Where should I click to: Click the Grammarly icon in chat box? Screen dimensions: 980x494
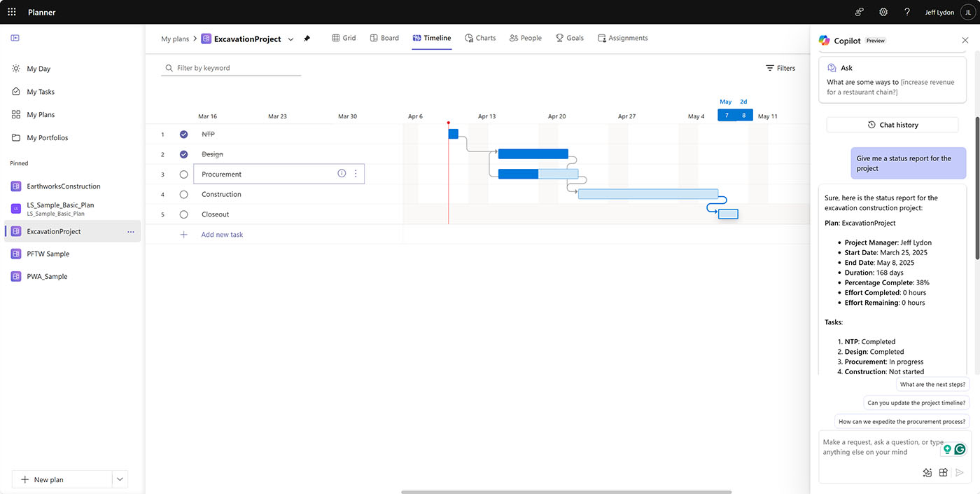coord(960,449)
